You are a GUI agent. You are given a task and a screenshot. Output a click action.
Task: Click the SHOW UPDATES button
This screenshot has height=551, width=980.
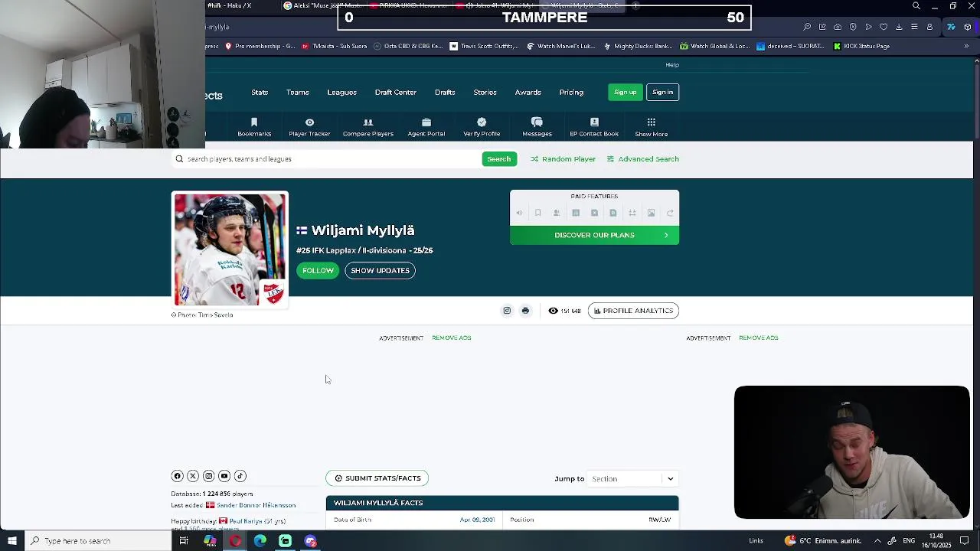pyautogui.click(x=380, y=270)
